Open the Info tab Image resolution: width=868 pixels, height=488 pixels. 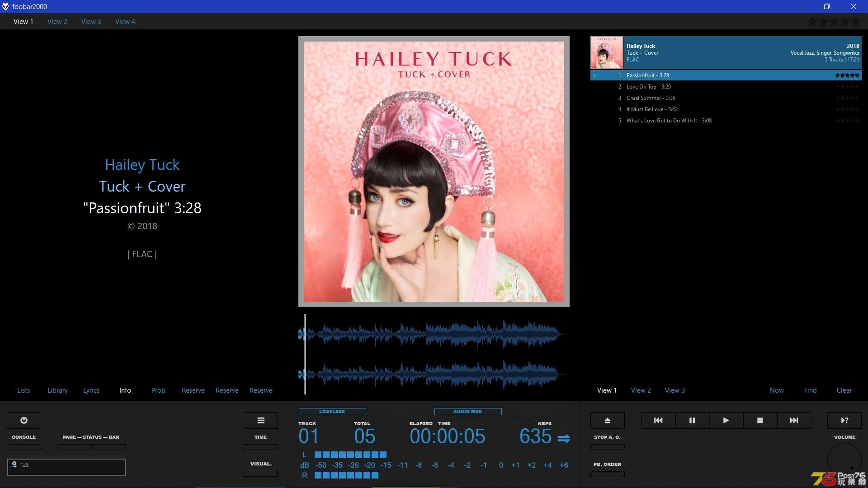point(125,390)
